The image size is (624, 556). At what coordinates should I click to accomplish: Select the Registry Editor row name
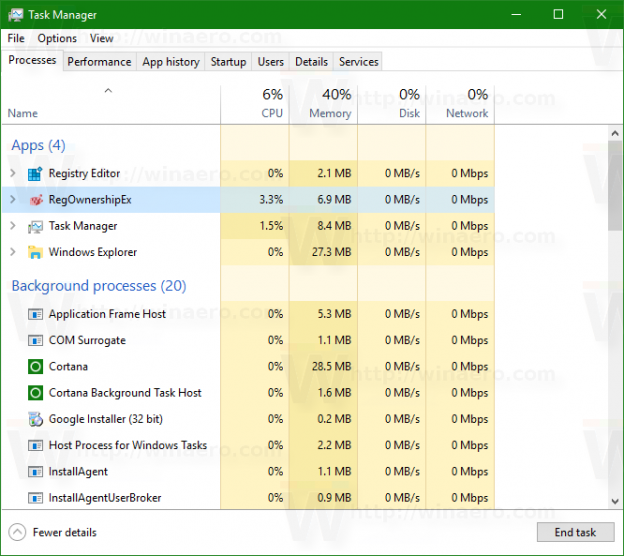pyautogui.click(x=84, y=174)
